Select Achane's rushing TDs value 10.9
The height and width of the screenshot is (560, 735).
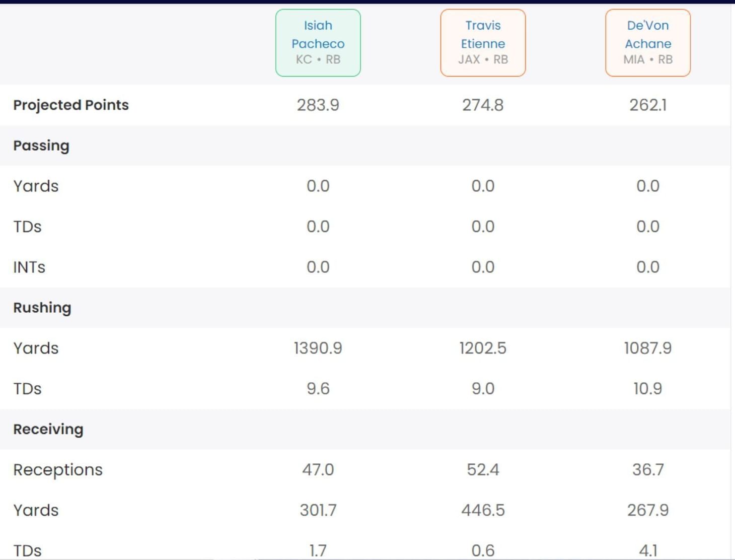click(x=647, y=389)
